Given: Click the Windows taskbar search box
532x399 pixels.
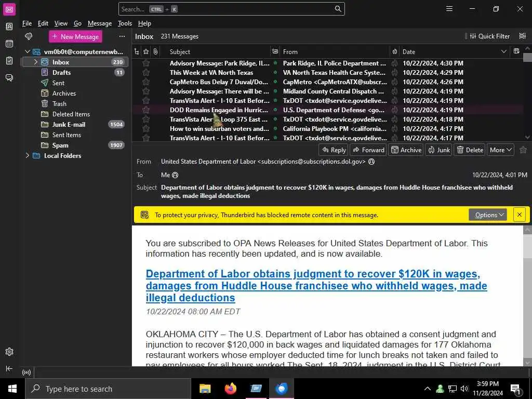Looking at the screenshot, I should tap(108, 389).
